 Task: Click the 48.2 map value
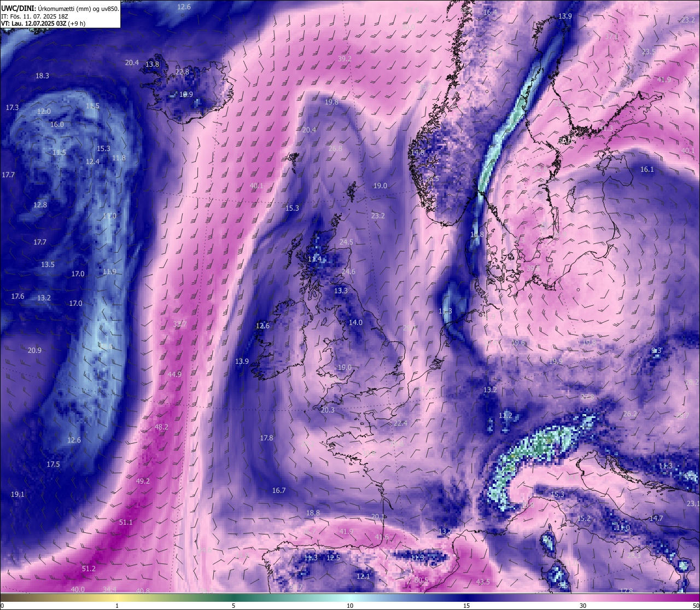tap(161, 427)
